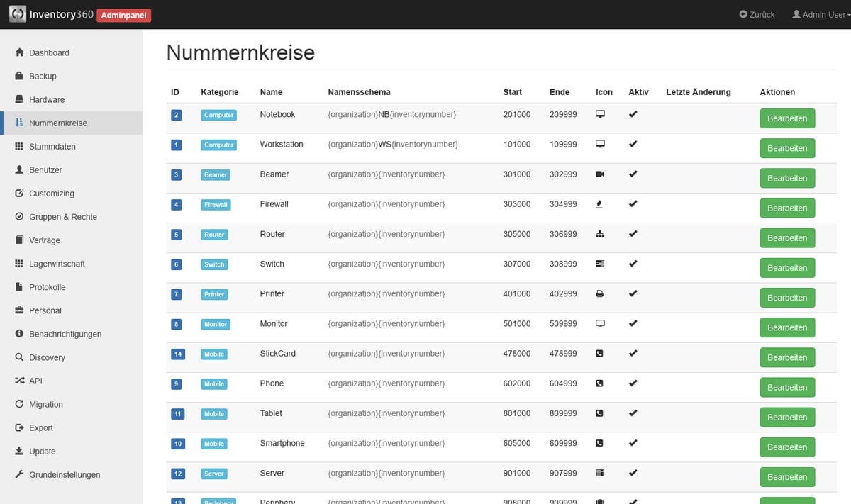Click the Update download icon in sidebar
The image size is (851, 504).
(19, 451)
